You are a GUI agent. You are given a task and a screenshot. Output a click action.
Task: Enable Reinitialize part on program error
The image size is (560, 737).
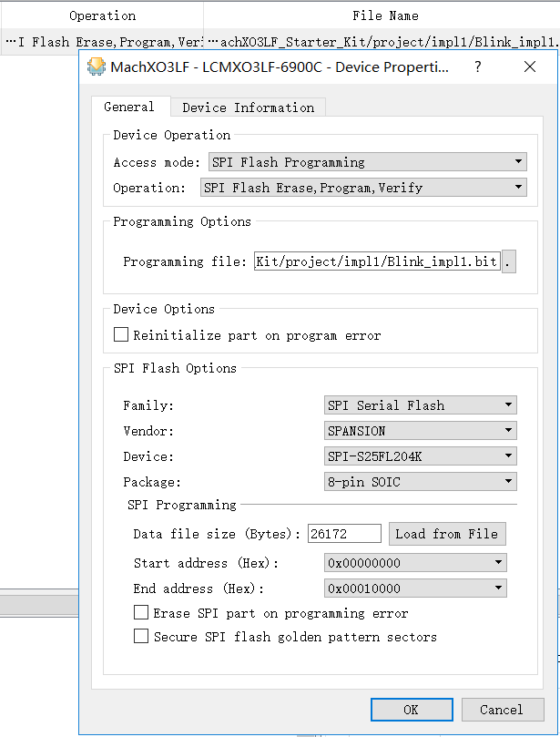click(121, 334)
